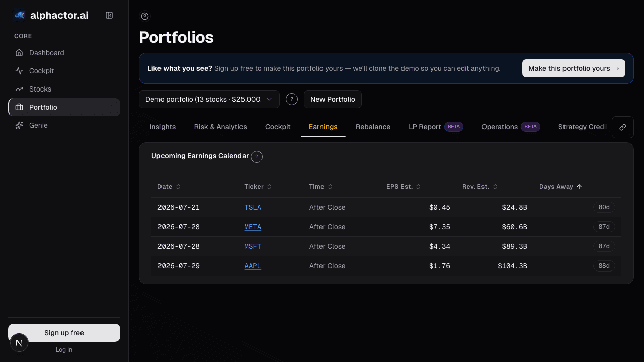Image resolution: width=644 pixels, height=362 pixels.
Task: Click the 80d days away badge
Action: [604, 207]
